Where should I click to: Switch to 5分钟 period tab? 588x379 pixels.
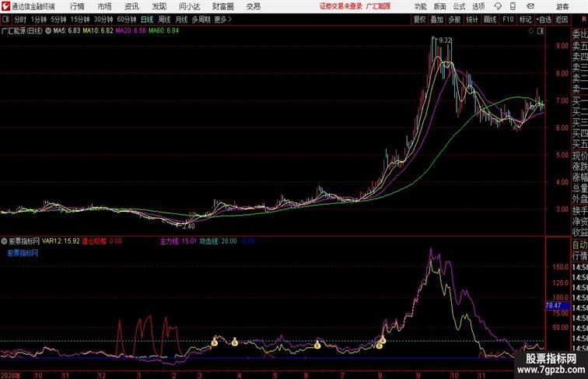tap(58, 19)
